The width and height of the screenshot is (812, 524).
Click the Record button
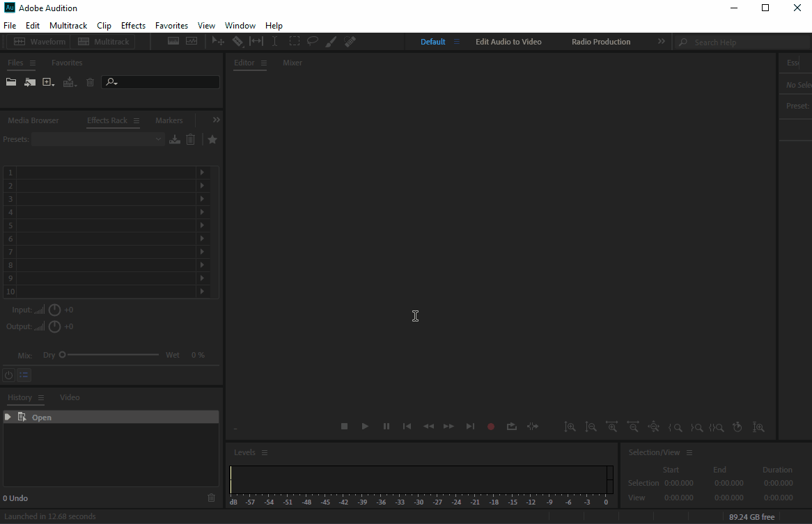point(491,427)
